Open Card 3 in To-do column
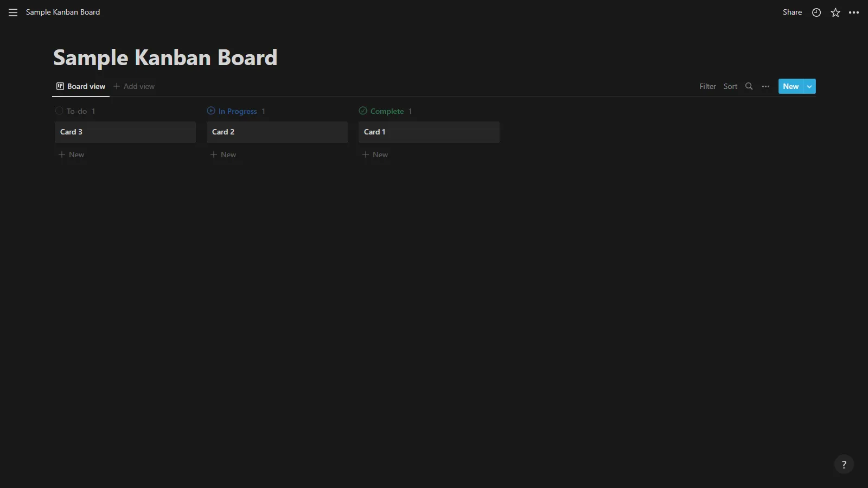 tap(125, 132)
